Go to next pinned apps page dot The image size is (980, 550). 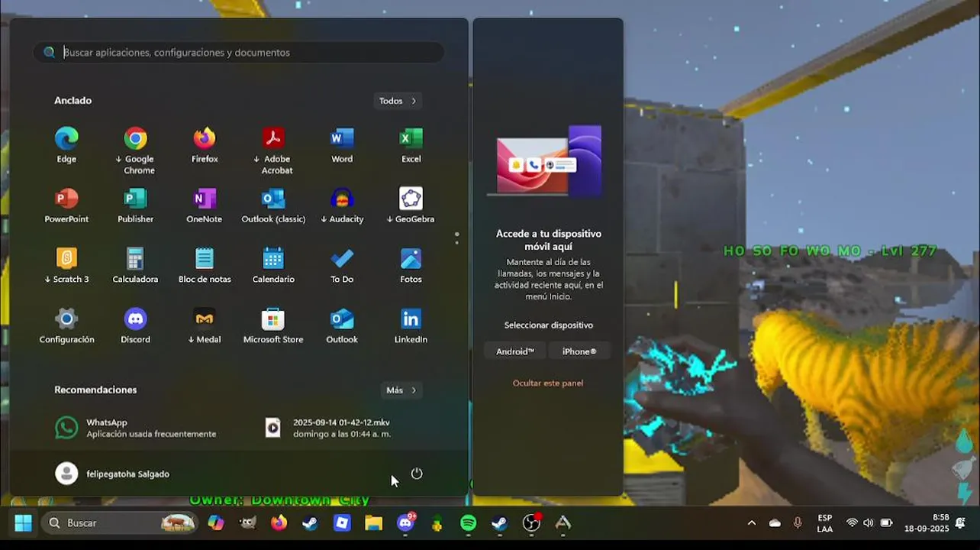[457, 244]
